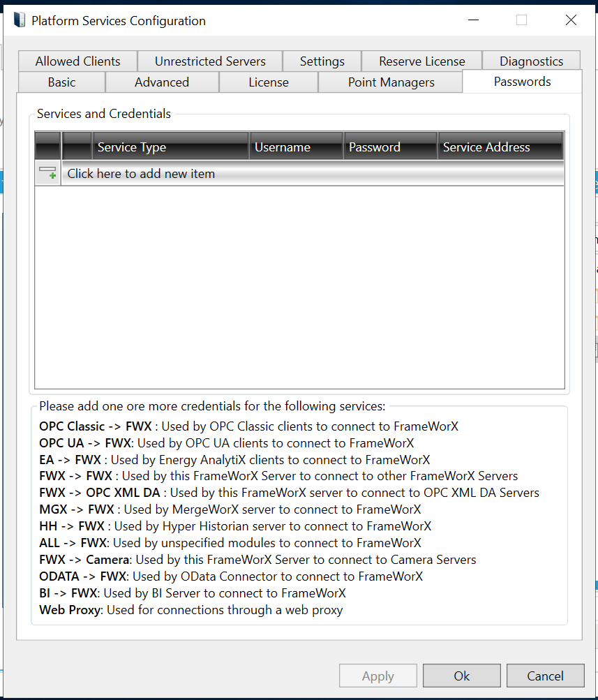598x700 pixels.
Task: Close the Platform Services Configuration window
Action: tap(571, 20)
